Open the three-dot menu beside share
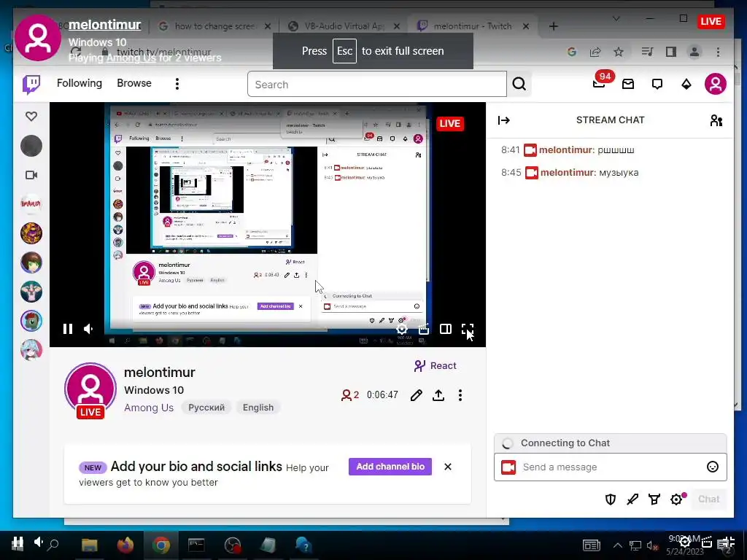Image resolution: width=747 pixels, height=560 pixels. (x=460, y=395)
